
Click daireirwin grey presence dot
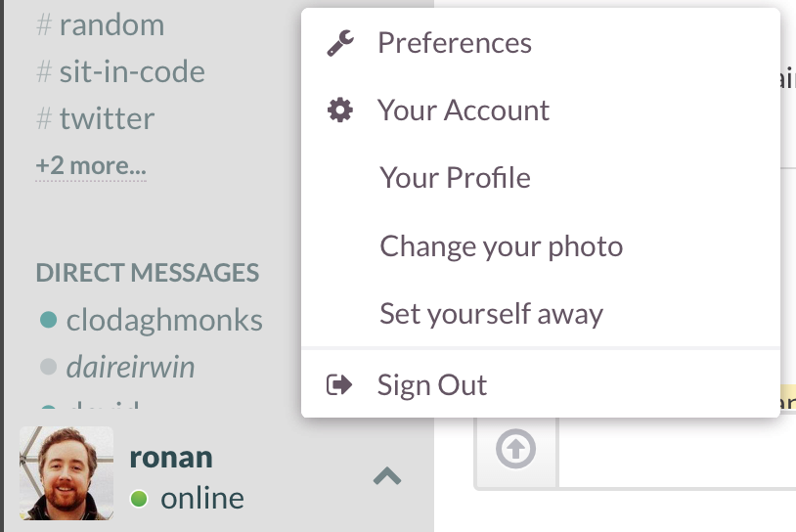click(48, 368)
